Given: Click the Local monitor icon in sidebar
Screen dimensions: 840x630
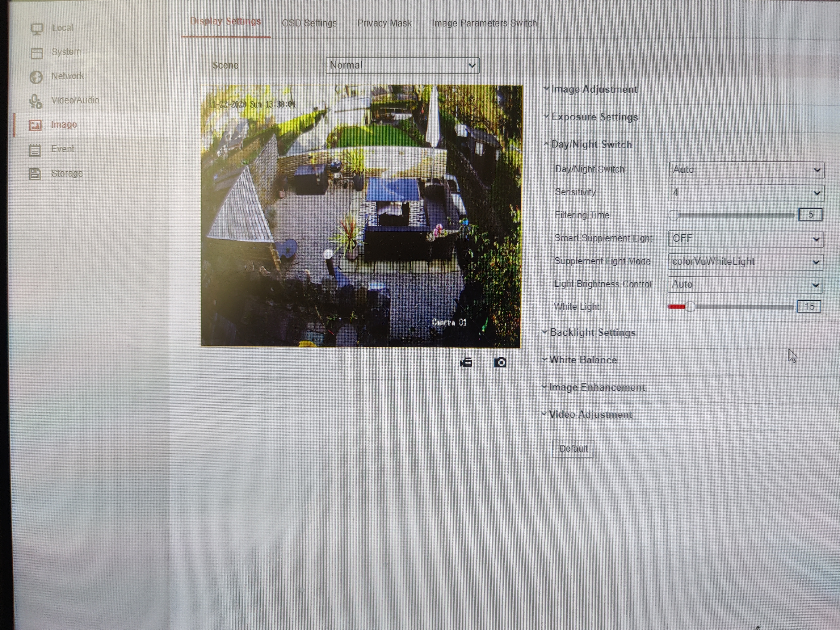Looking at the screenshot, I should [37, 29].
